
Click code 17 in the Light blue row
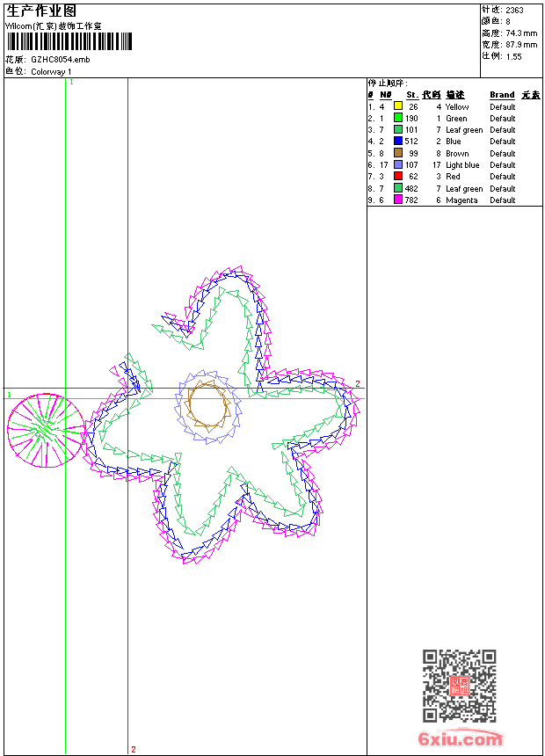pos(437,165)
